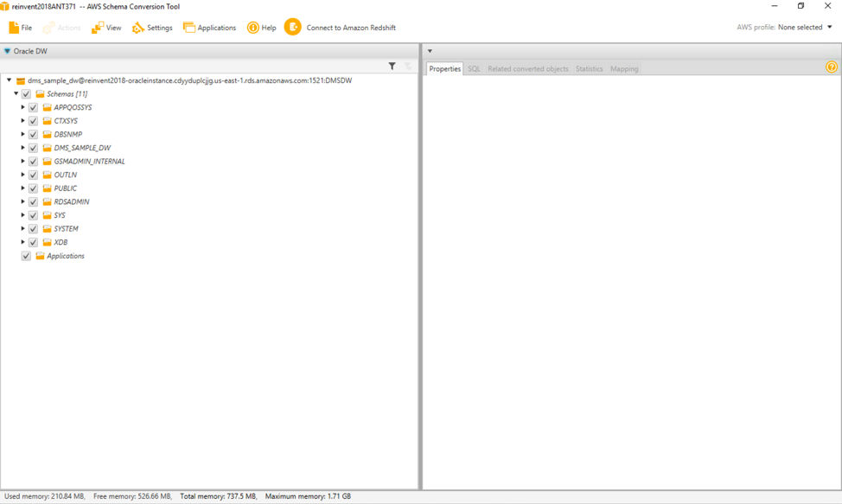
Task: Uncheck the Schemas [11] checkbox
Action: pyautogui.click(x=26, y=94)
